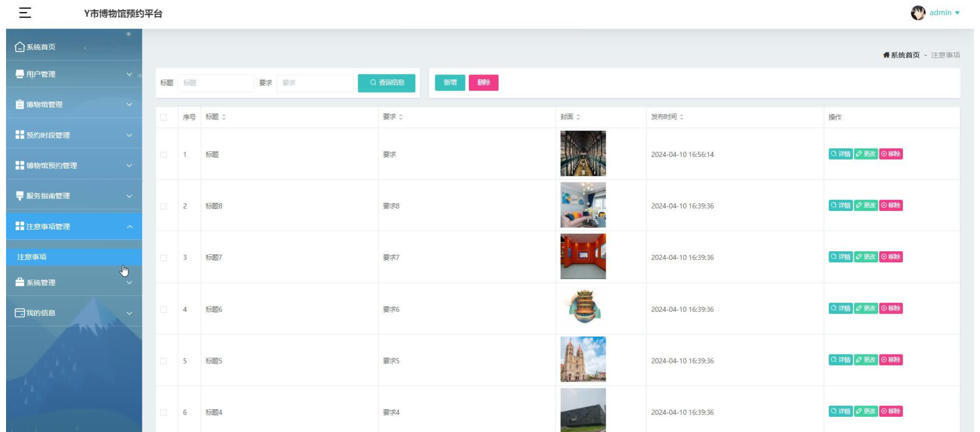This screenshot has height=432, width=980.
Task: Open the pagoda cover thumbnail in row 4
Action: 583,308
